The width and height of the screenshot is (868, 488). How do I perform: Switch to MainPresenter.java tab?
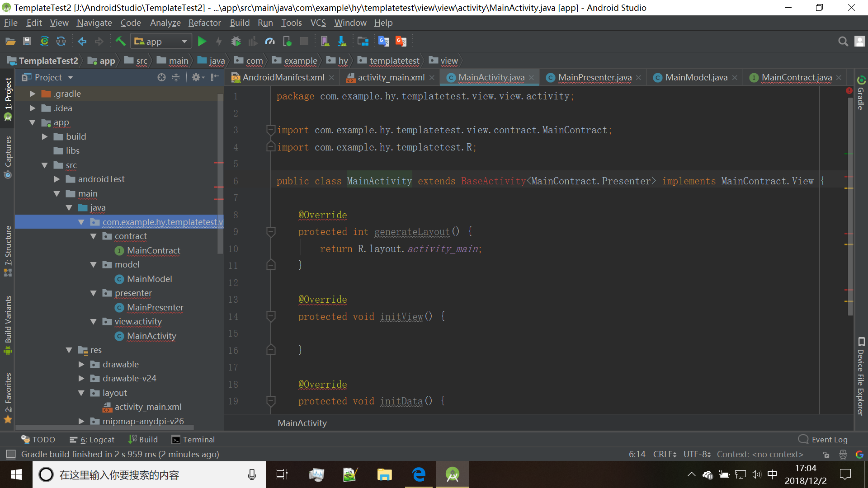pos(594,78)
